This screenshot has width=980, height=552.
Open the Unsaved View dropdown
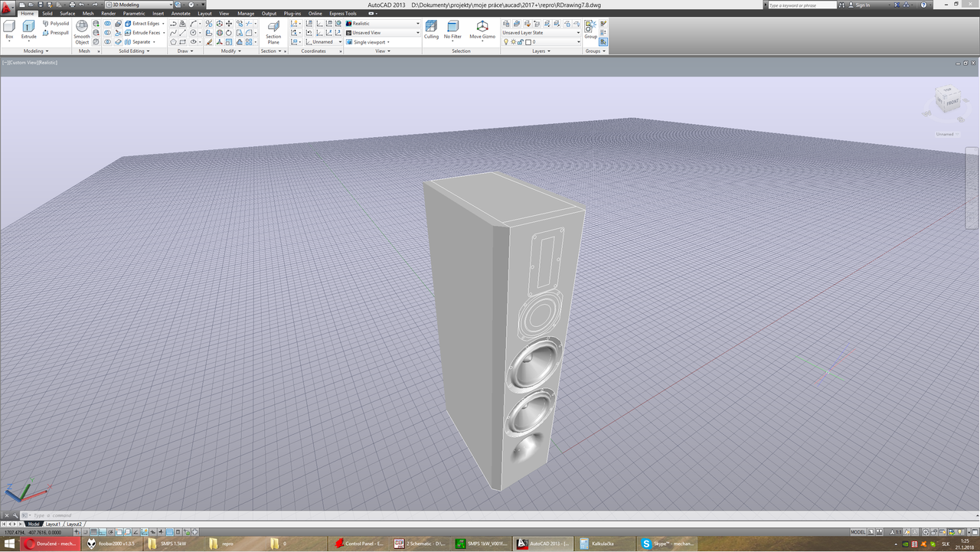click(383, 33)
